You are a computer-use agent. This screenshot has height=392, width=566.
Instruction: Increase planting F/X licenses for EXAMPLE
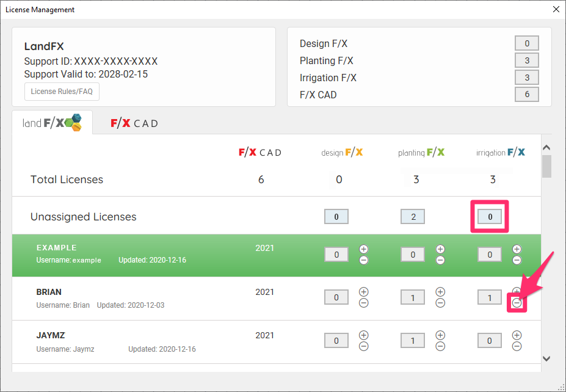point(440,249)
